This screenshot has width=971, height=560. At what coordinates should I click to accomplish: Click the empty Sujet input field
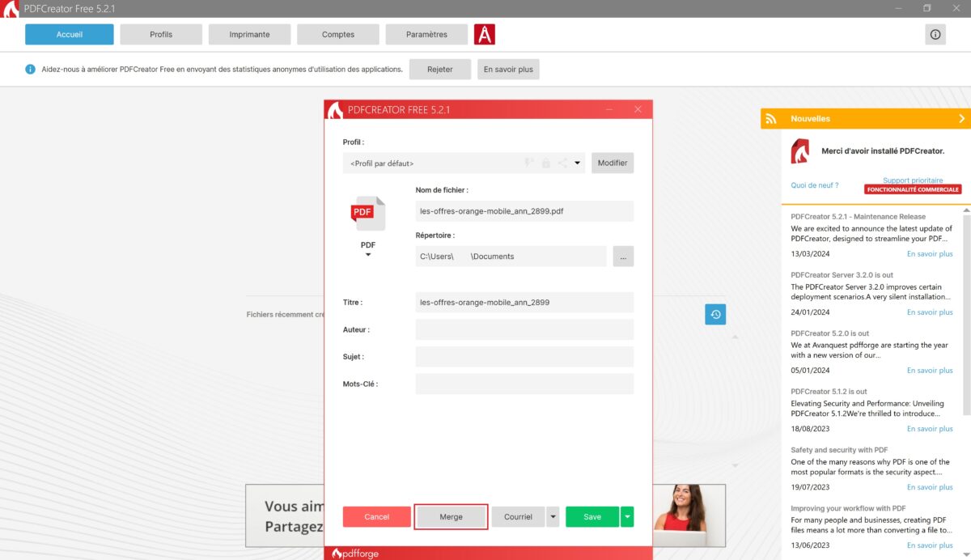[524, 357]
